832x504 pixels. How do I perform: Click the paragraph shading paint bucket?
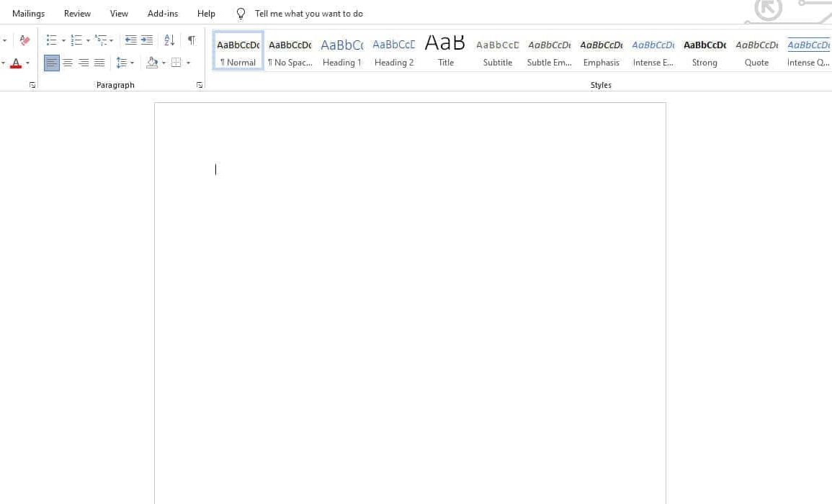[x=151, y=63]
